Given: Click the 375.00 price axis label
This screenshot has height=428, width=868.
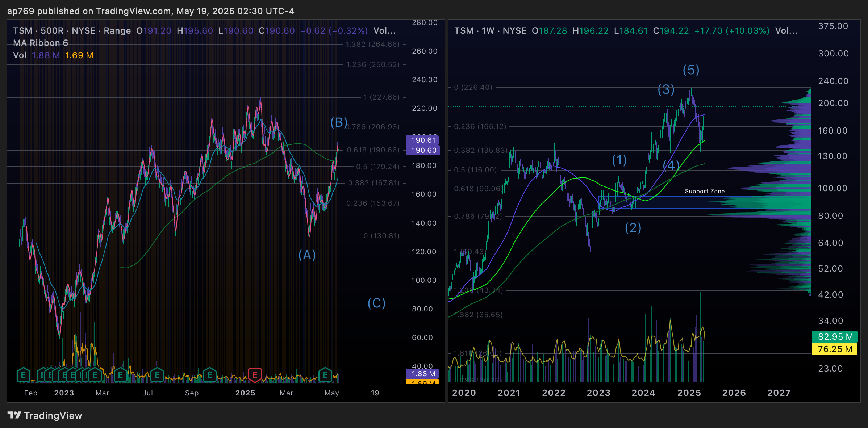Looking at the screenshot, I should [x=833, y=26].
